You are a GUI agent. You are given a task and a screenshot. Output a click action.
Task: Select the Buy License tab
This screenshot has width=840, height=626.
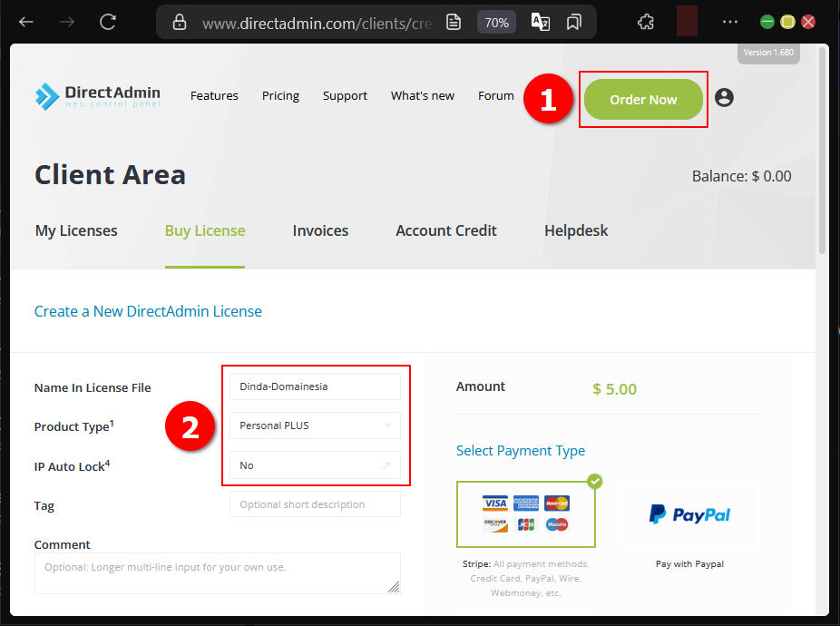[205, 231]
